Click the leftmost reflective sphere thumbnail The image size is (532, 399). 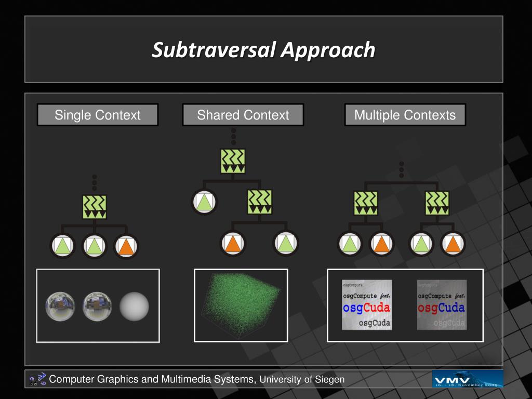60,307
